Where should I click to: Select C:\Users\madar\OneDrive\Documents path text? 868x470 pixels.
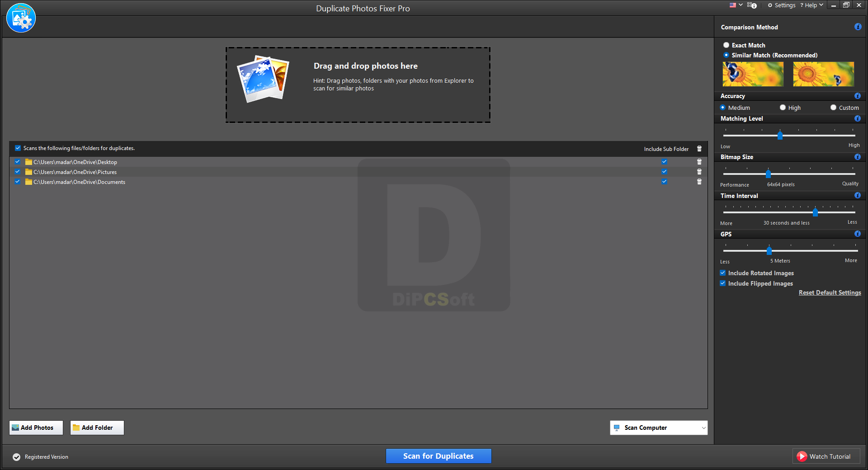[79, 182]
